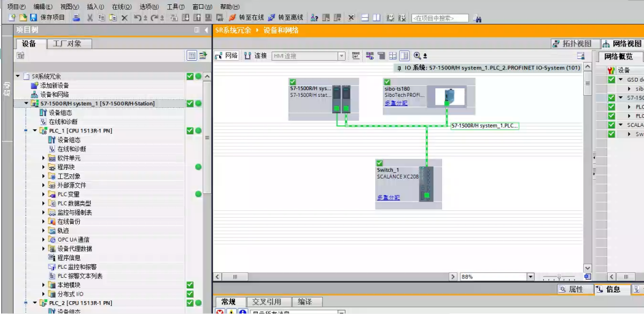
Task: Click the overview navigation icon beside zoom slider
Action: pos(588,277)
